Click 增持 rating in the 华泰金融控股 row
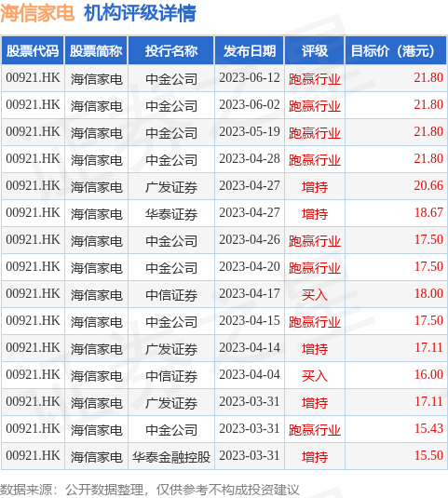Screen dimensions: 448x498 [315, 457]
